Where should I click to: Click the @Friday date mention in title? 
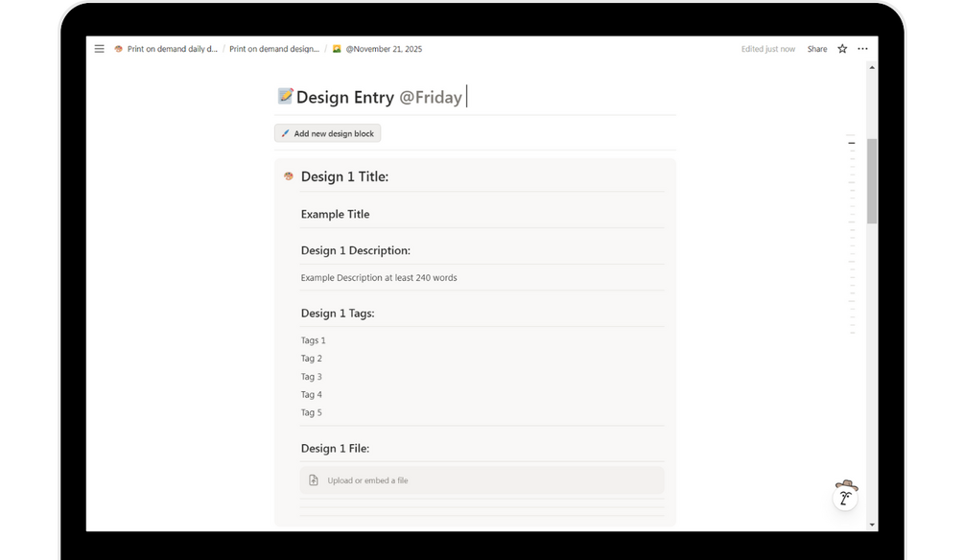click(x=431, y=97)
